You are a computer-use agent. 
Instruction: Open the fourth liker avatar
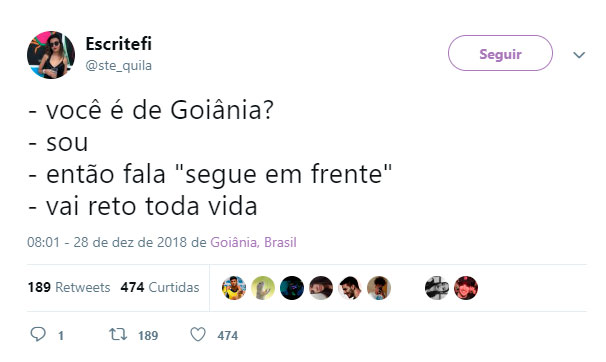(x=321, y=288)
